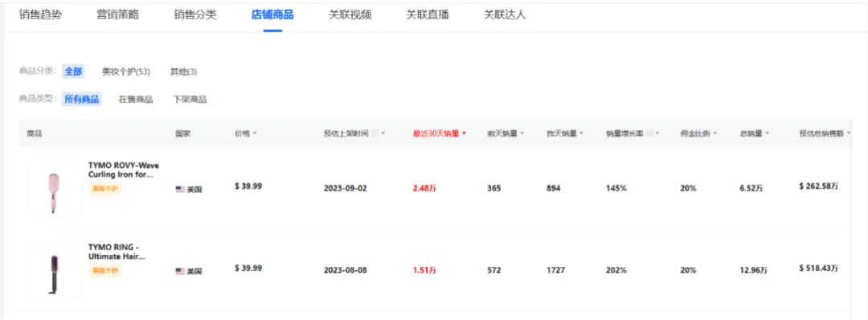This screenshot has width=868, height=320.
Task: Click the $ 262.58万 estimated revenue
Action: 819,187
